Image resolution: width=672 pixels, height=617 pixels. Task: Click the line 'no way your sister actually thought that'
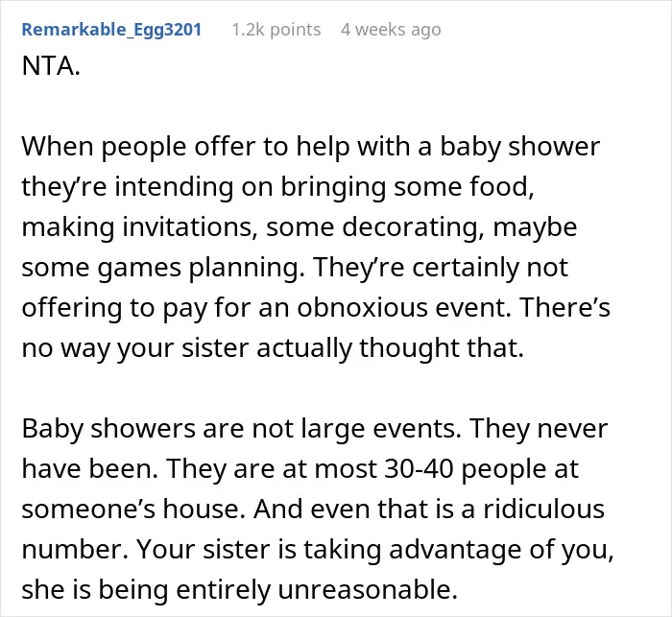pyautogui.click(x=273, y=348)
